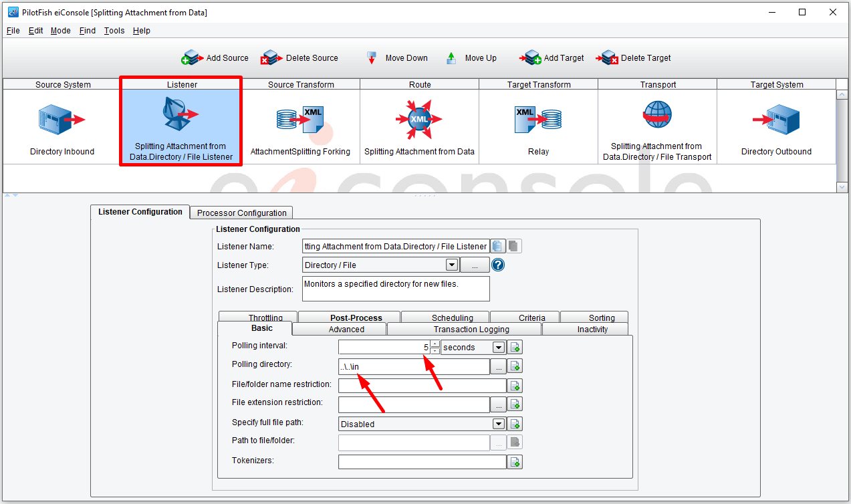Select the Directory Inbound source system icon

62,120
